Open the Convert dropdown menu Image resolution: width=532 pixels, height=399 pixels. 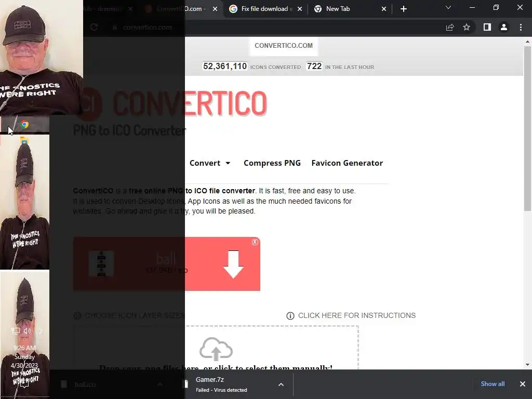point(210,163)
